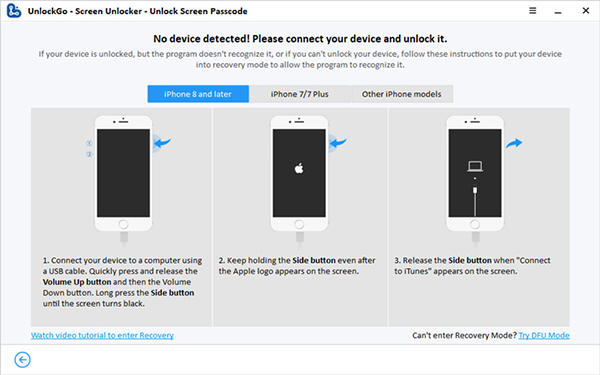Click the step 1 Volume Up instruction text
Viewport: 600px width, 375px height.
122,282
